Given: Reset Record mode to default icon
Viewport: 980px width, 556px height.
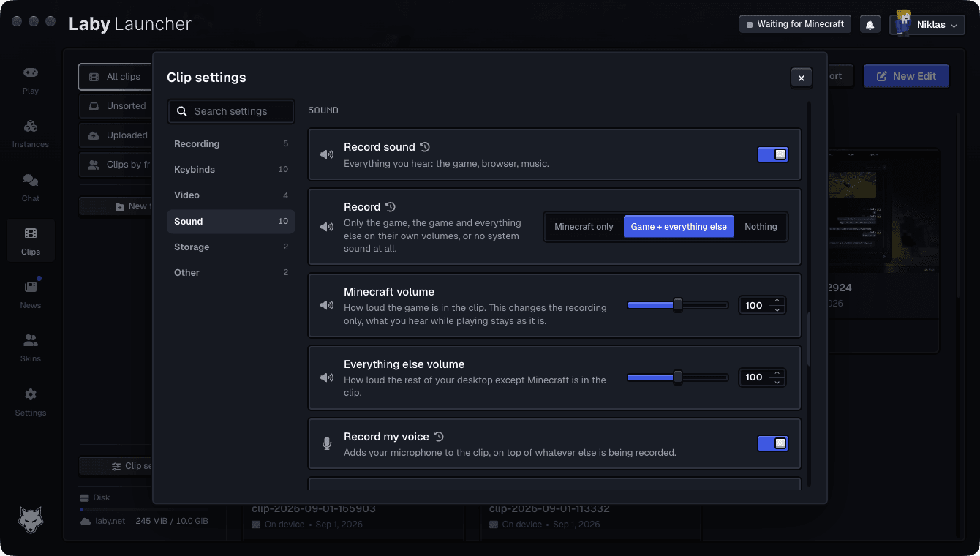Looking at the screenshot, I should 391,207.
